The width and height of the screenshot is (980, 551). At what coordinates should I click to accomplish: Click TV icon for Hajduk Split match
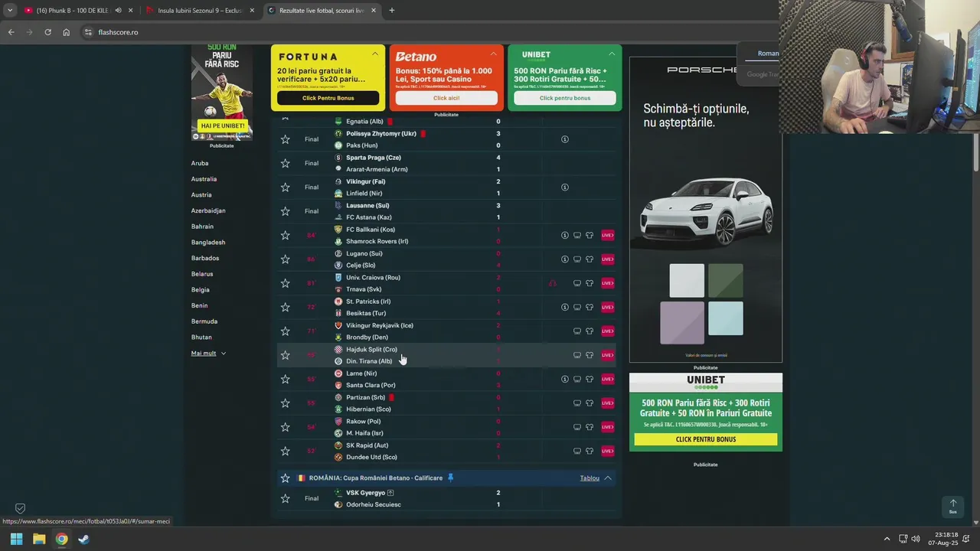pyautogui.click(x=577, y=355)
